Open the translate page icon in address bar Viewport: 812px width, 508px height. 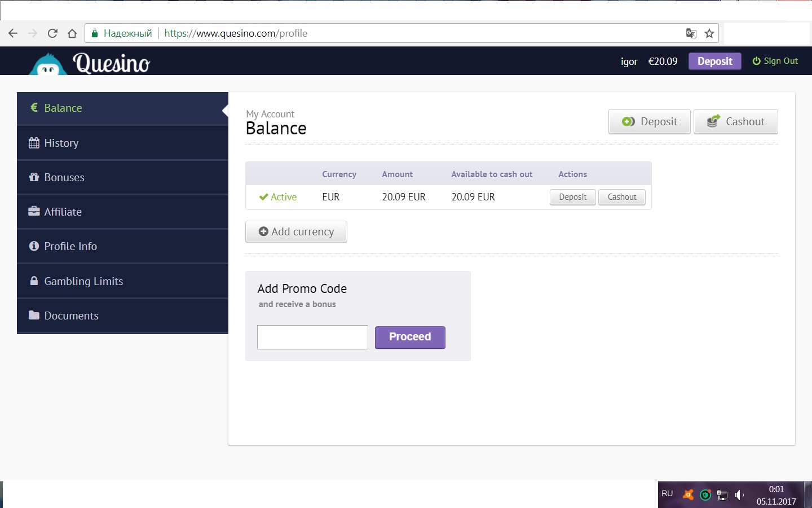(x=691, y=33)
